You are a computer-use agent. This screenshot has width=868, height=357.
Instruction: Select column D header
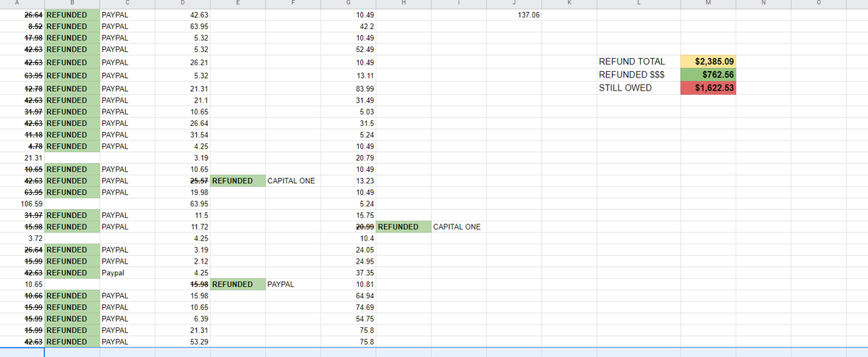182,4
